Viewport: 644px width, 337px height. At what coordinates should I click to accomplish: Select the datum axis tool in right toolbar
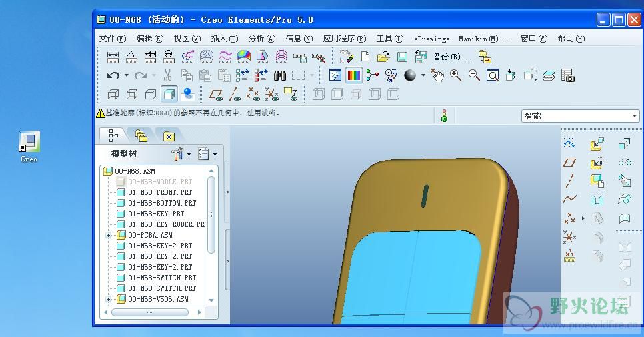[569, 181]
